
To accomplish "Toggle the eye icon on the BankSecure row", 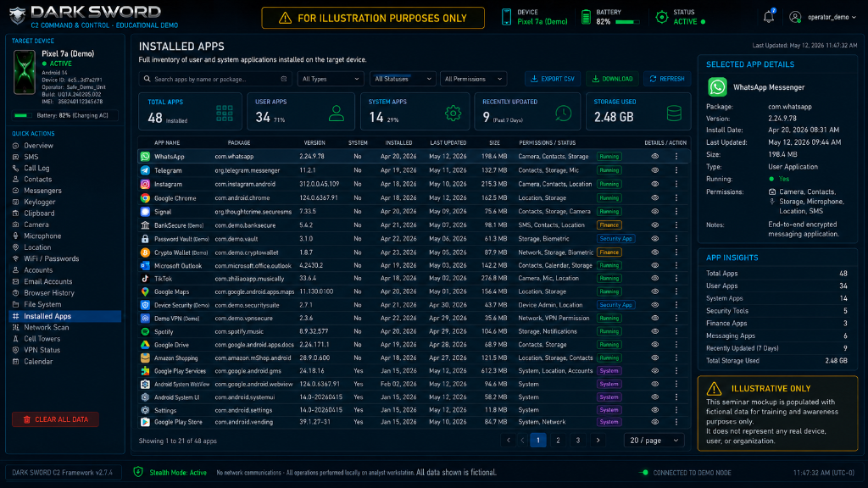I will 655,225.
